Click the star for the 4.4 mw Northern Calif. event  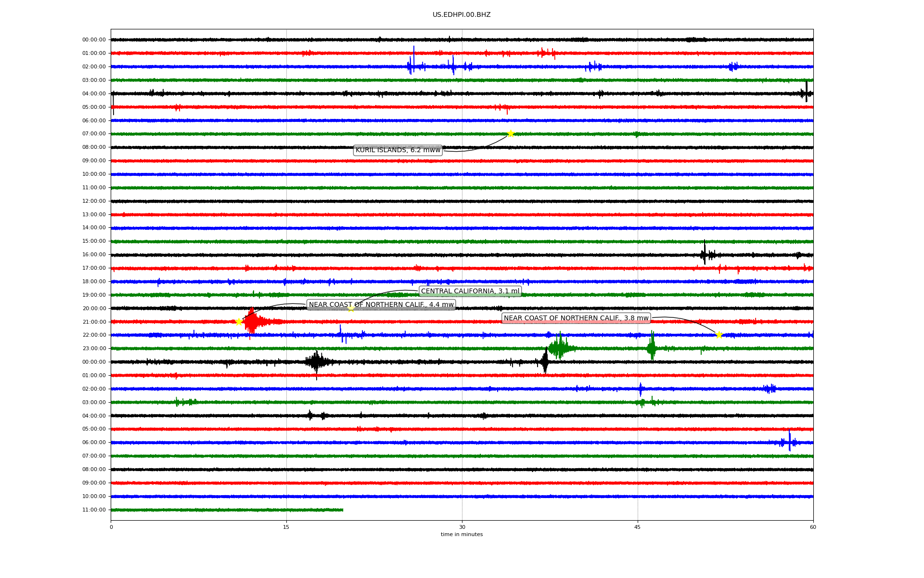coord(239,322)
